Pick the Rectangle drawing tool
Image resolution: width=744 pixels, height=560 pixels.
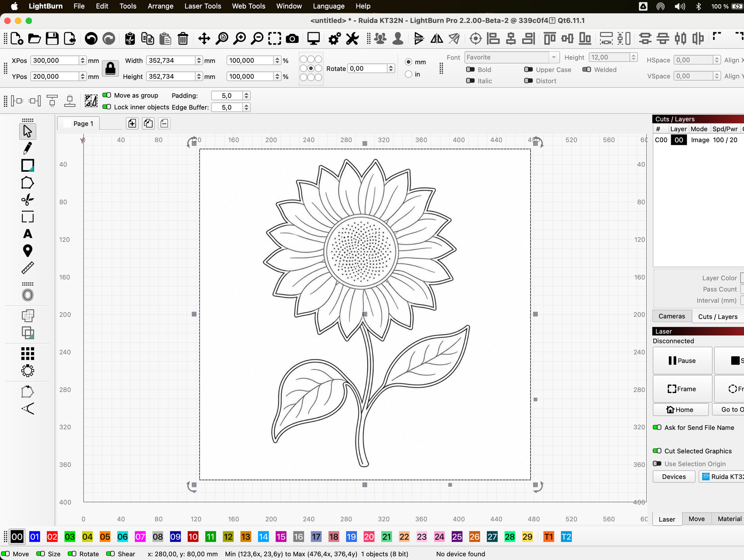point(28,165)
